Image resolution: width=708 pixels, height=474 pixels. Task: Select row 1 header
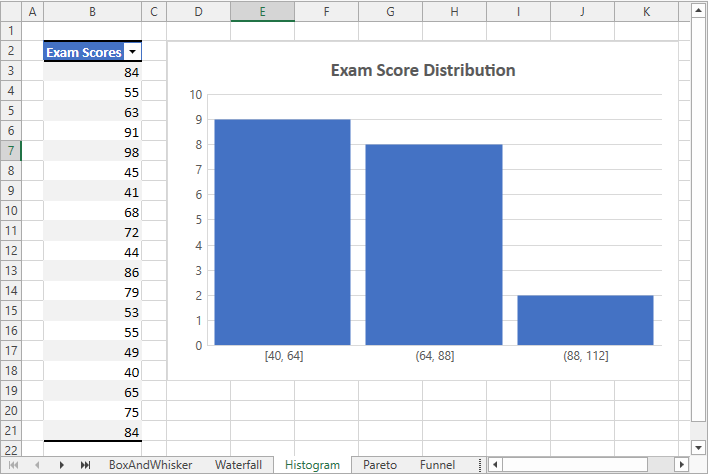coord(11,31)
